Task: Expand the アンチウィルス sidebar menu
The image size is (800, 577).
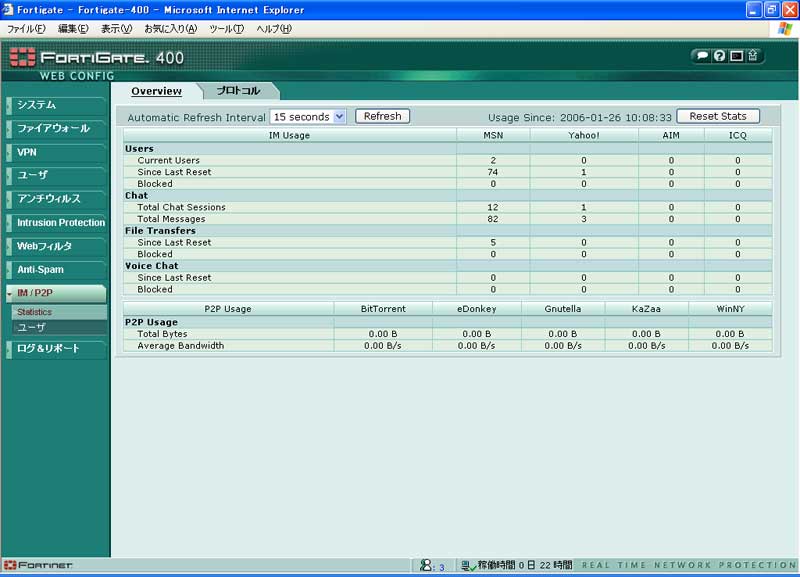Action: pyautogui.click(x=56, y=198)
